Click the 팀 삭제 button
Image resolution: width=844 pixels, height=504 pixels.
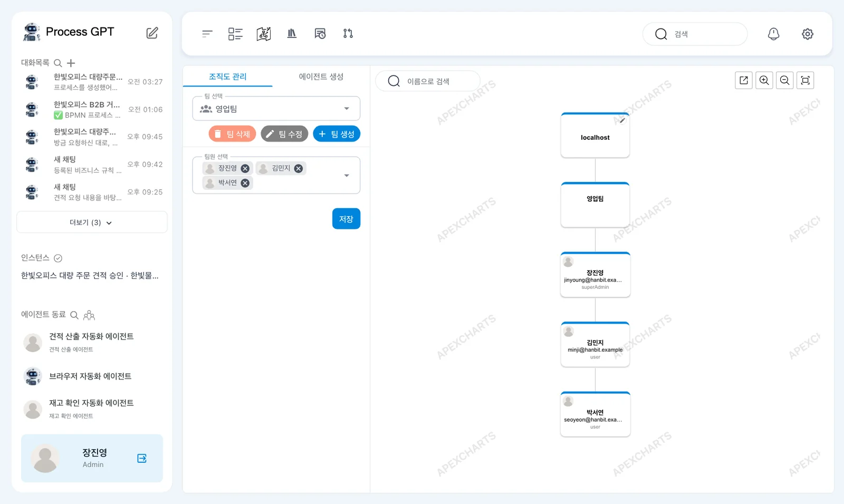[x=232, y=134]
